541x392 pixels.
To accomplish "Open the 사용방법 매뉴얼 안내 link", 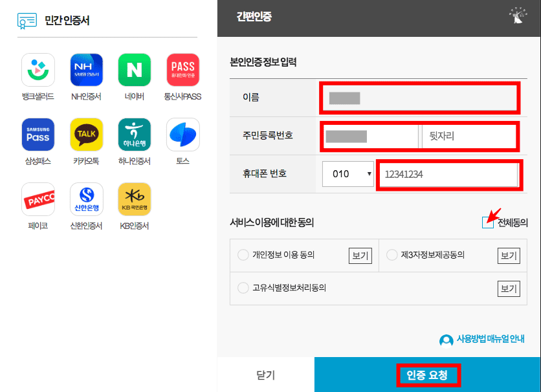I will (491, 339).
